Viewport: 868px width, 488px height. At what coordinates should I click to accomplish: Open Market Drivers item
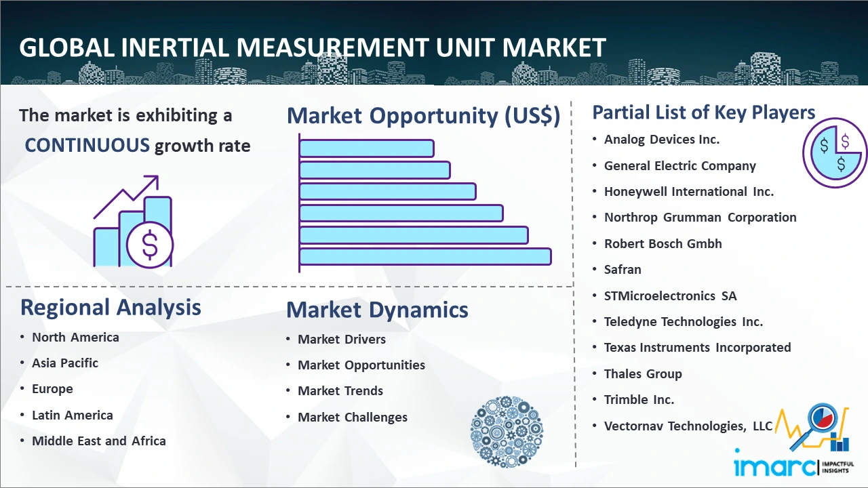click(x=342, y=339)
